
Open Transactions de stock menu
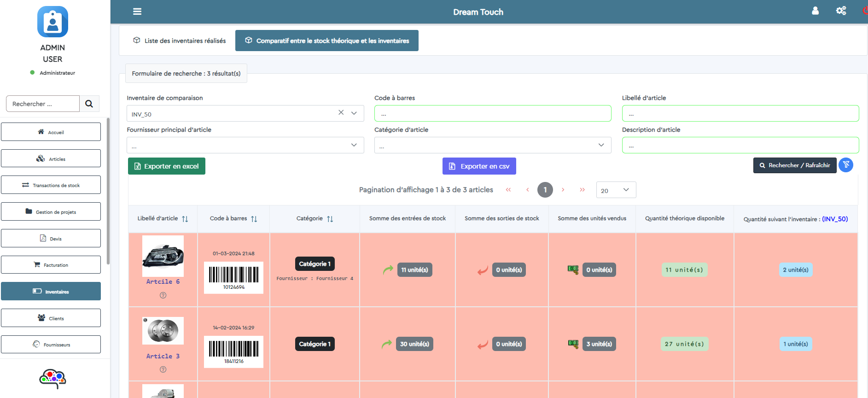point(51,185)
